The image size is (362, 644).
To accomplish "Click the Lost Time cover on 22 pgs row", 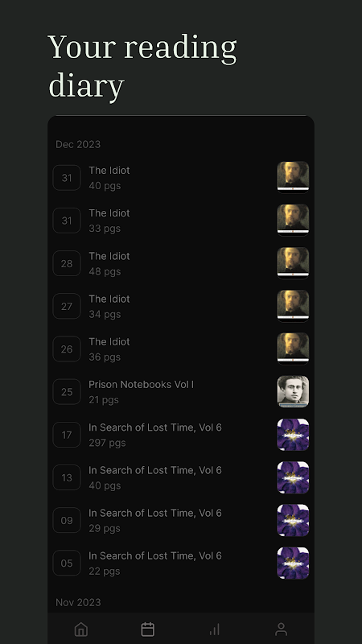I will coord(293,563).
